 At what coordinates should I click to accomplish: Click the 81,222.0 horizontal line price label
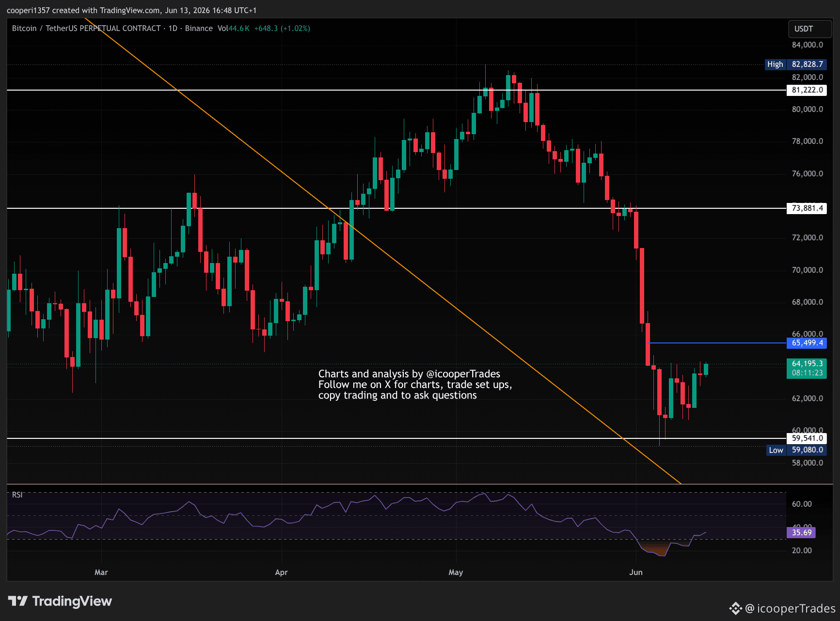pyautogui.click(x=807, y=90)
